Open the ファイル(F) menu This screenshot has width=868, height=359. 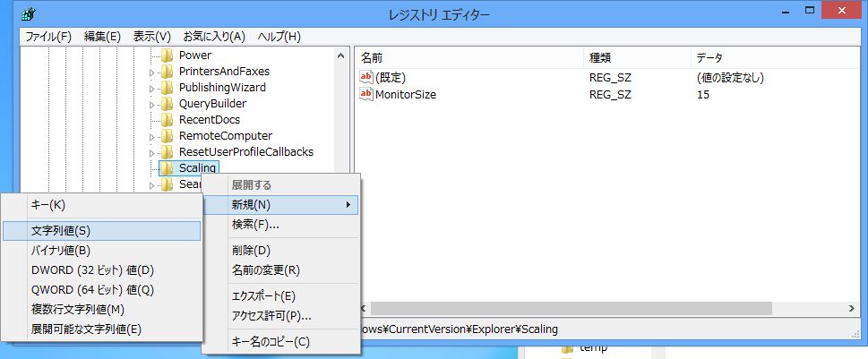pyautogui.click(x=48, y=37)
